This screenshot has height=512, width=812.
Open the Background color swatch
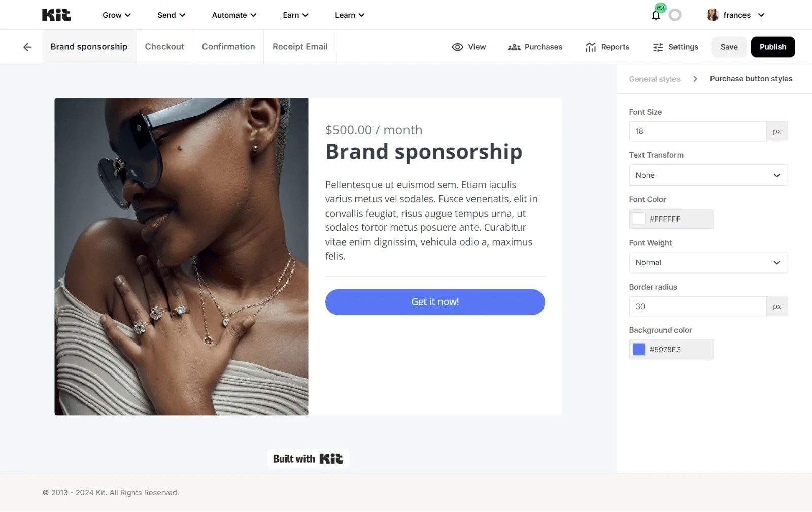(639, 350)
